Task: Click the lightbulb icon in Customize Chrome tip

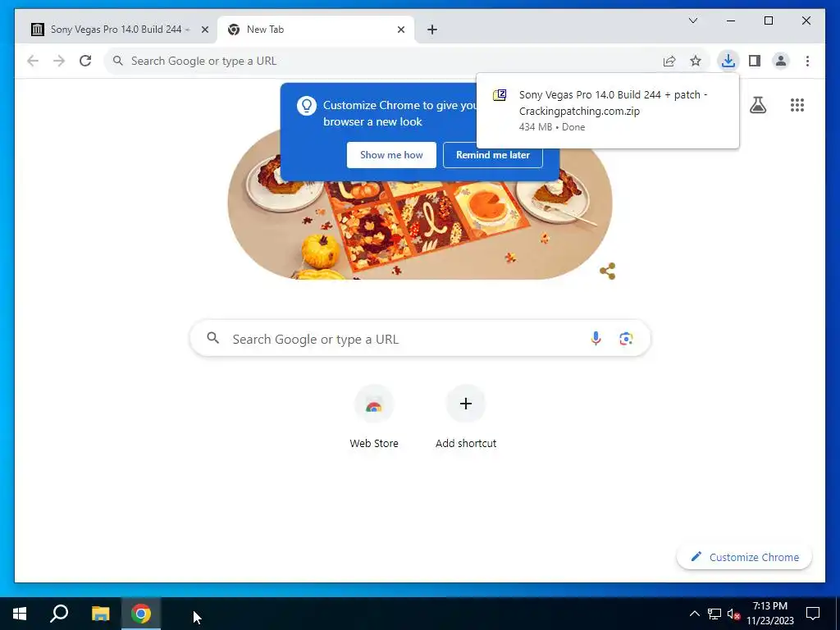Action: coord(307,106)
